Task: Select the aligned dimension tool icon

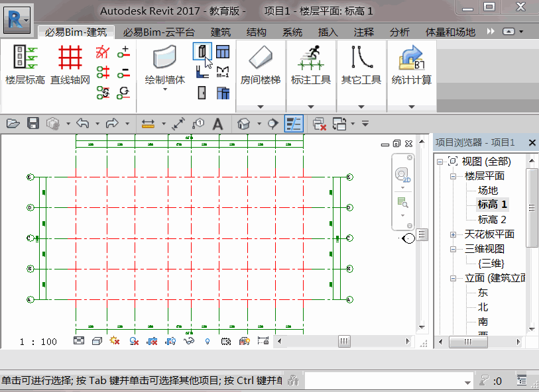Action: click(178, 124)
